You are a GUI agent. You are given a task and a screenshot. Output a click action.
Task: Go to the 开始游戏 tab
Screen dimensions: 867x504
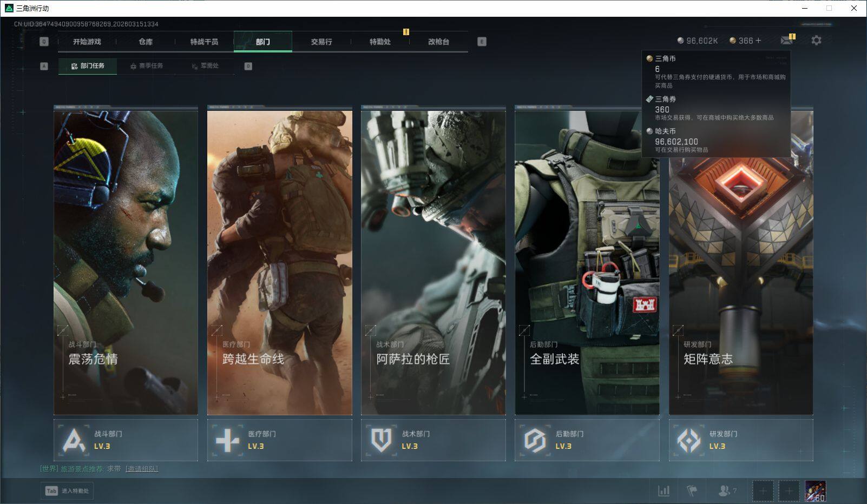tap(87, 42)
